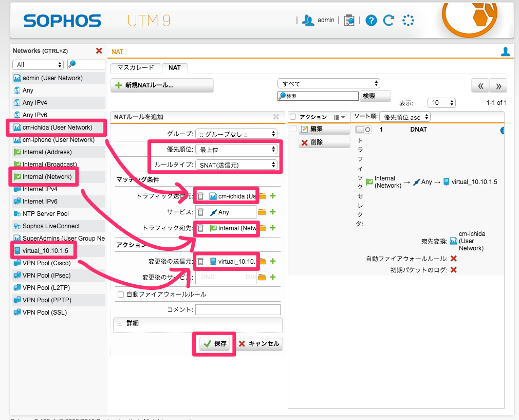This screenshot has height=420, width=519.
Task: Open the display count 10 dropdown
Action: [x=441, y=103]
